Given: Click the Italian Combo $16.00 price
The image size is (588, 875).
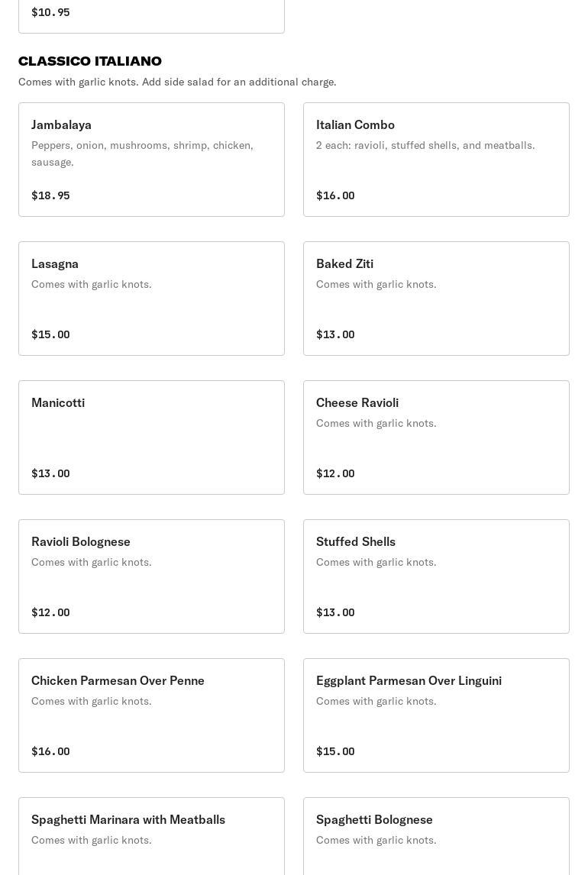Looking at the screenshot, I should coord(335,195).
